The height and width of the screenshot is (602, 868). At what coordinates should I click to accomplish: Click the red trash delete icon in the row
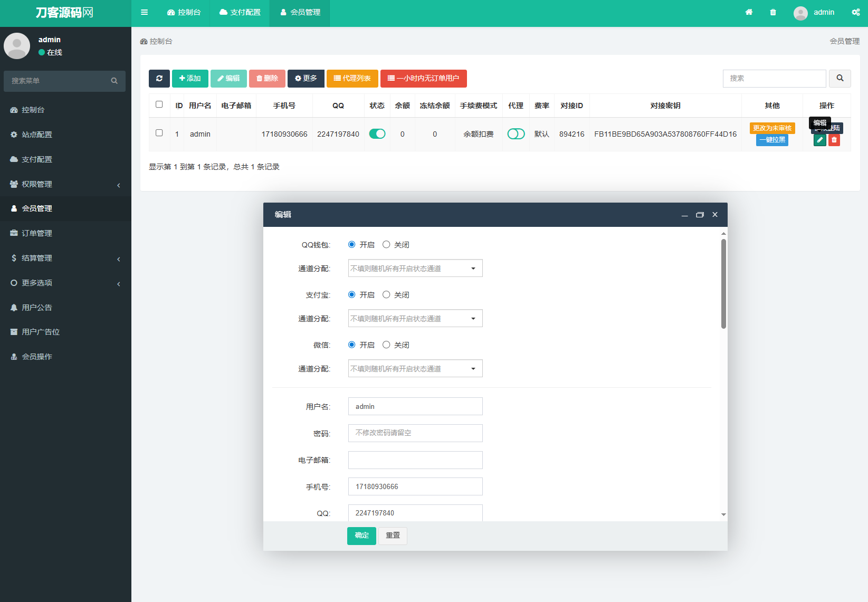point(834,140)
